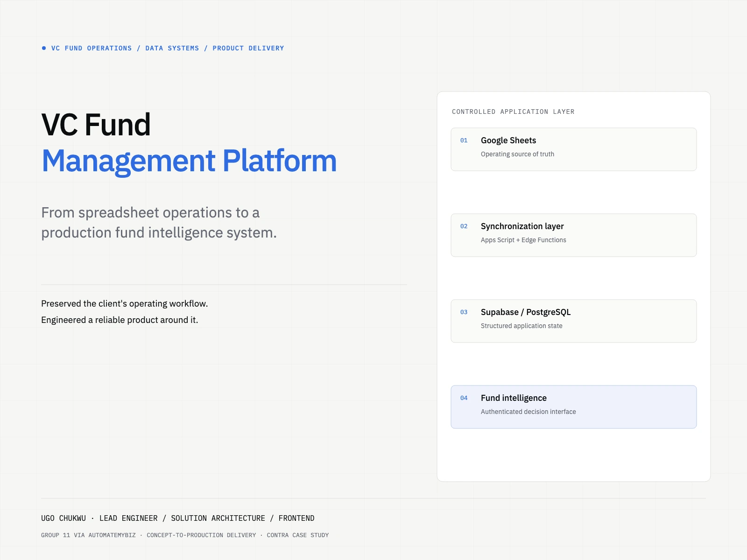Click the blue heading 'Management Platform'

click(189, 161)
